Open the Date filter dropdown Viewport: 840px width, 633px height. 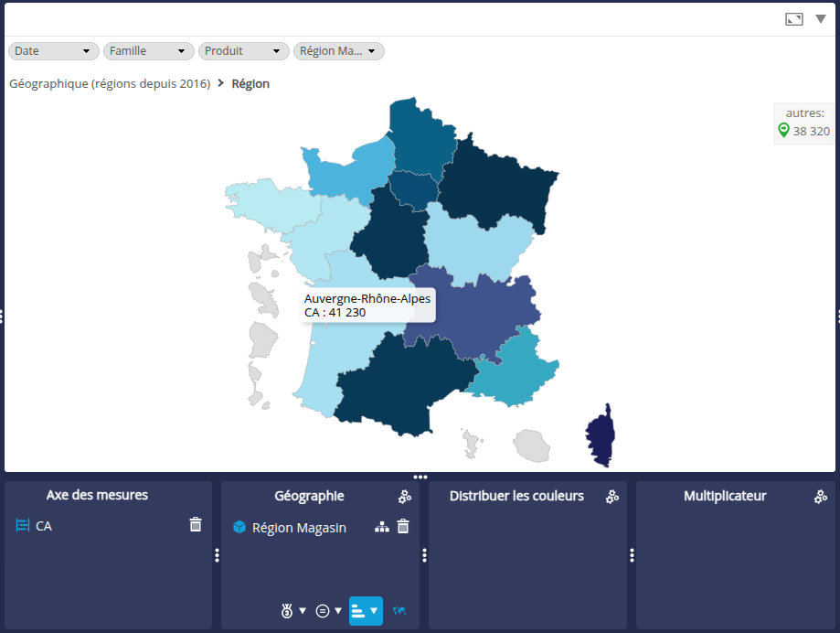[x=52, y=50]
